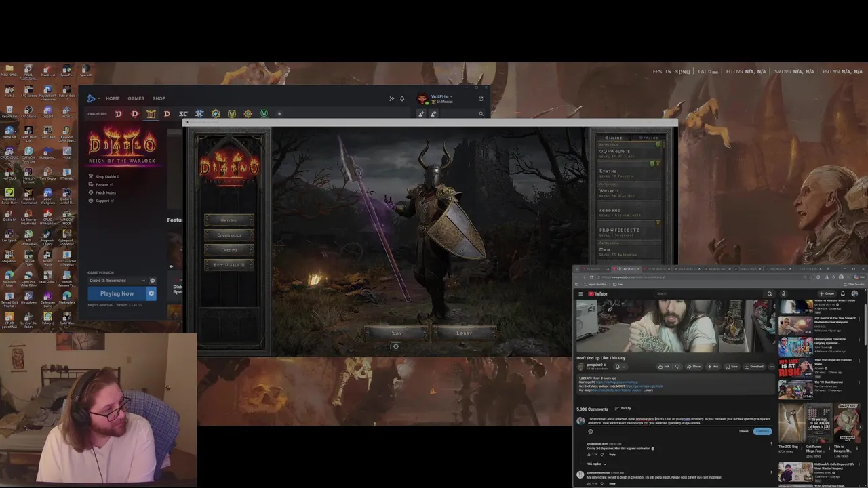Like the YouTube video
Screen dimensions: 868x488
[664, 367]
